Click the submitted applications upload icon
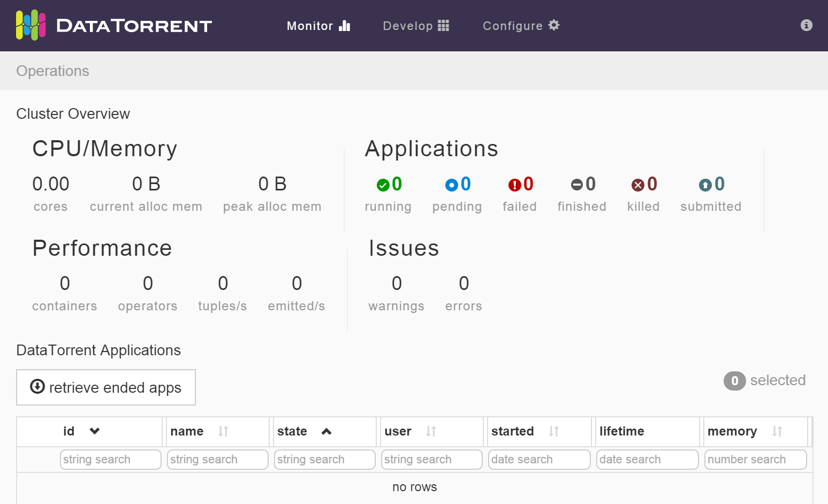This screenshot has width=828, height=504. [x=705, y=185]
